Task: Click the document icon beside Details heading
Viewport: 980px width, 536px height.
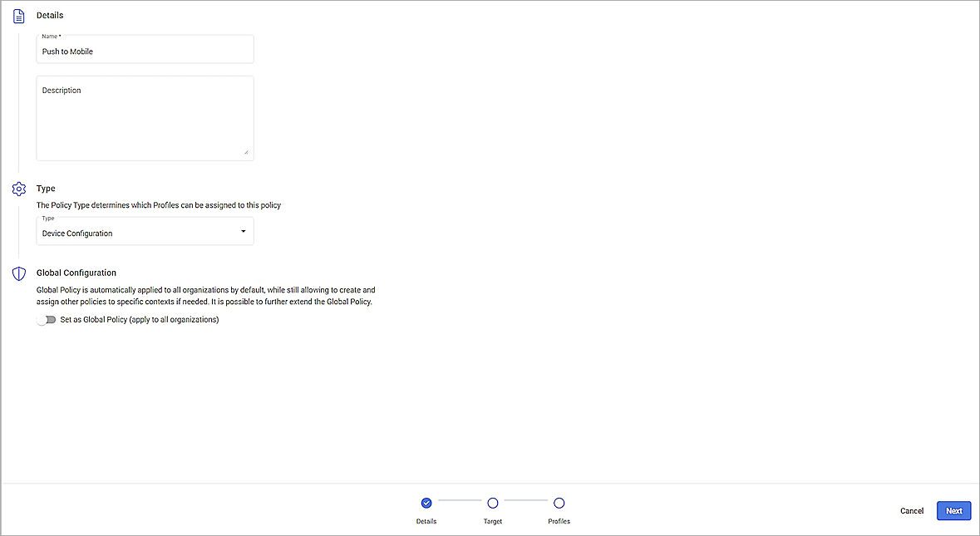Action: point(18,14)
